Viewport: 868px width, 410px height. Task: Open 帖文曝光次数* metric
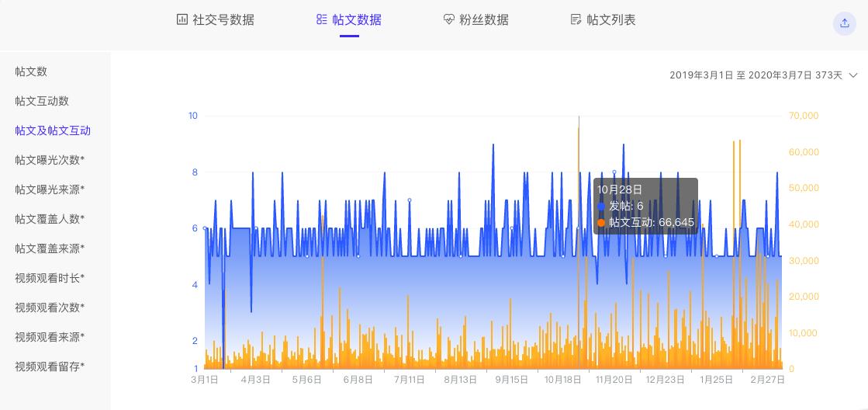tap(50, 160)
